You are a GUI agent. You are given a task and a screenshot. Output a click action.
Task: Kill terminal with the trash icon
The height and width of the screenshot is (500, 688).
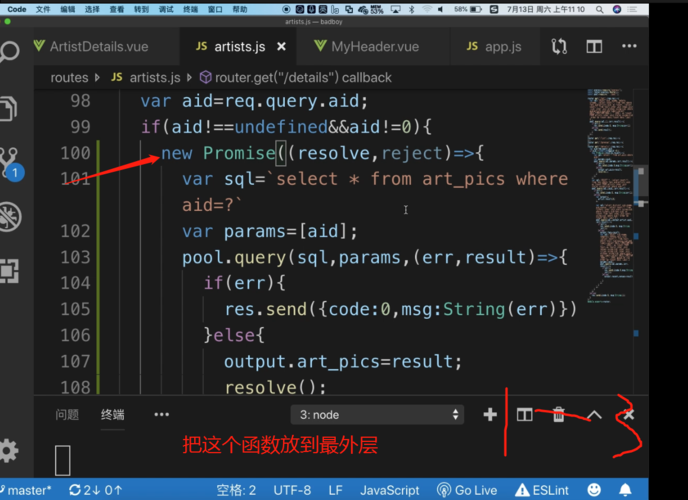click(558, 414)
